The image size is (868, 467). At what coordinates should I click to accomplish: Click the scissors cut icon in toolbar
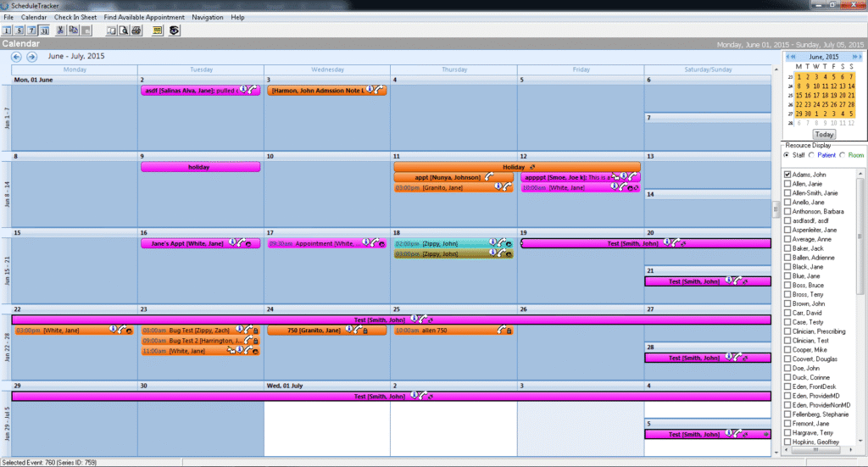60,31
